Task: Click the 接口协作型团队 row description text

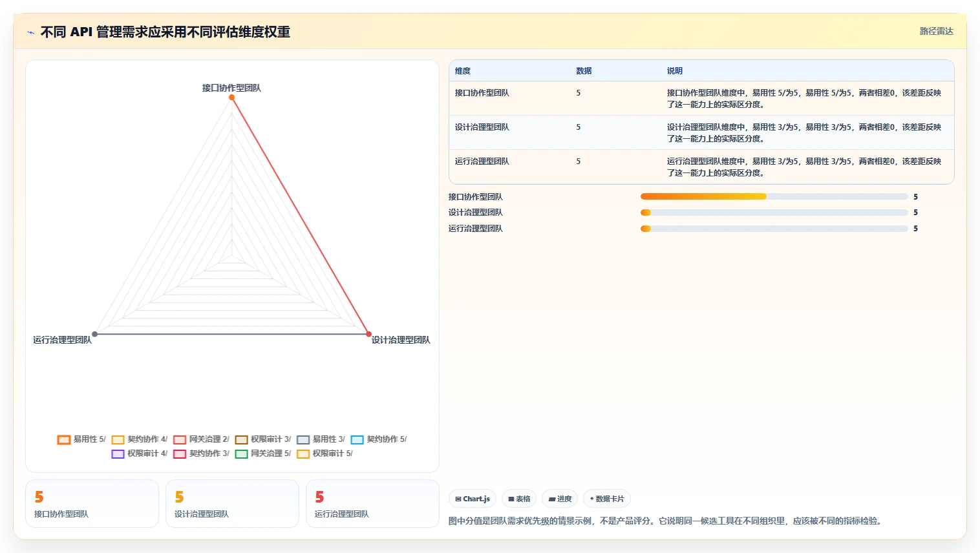Action: (x=804, y=99)
